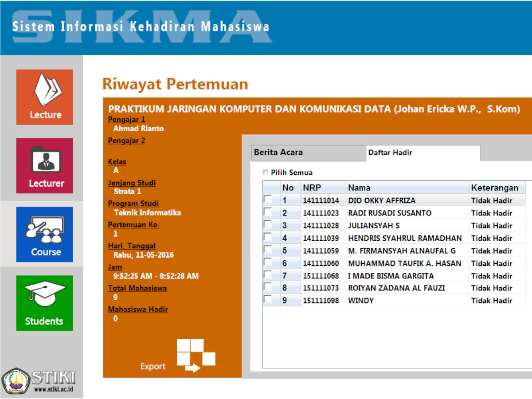Open the www.stiki.ac.id link
Viewport: 532px width, 399px height.
click(54, 390)
